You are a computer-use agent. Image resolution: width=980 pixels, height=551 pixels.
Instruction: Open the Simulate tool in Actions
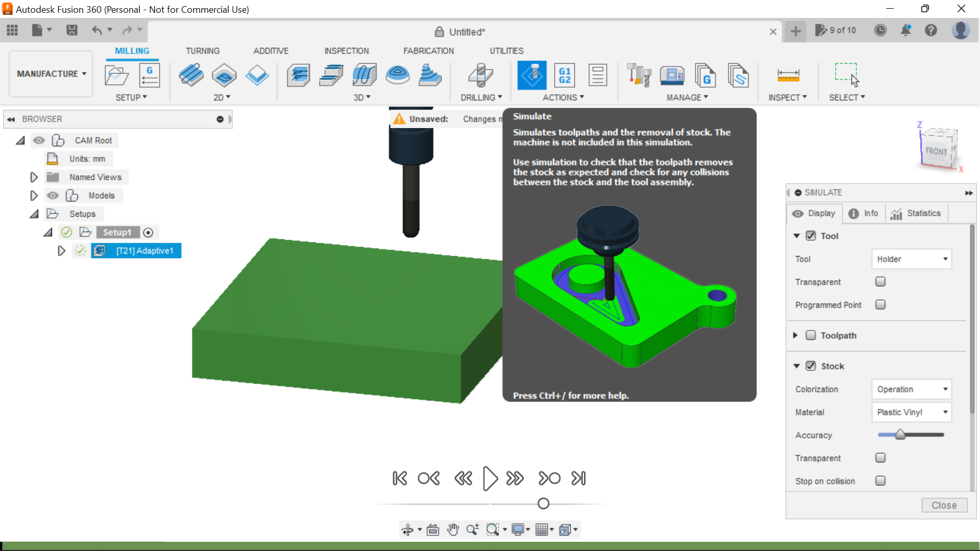coord(532,75)
